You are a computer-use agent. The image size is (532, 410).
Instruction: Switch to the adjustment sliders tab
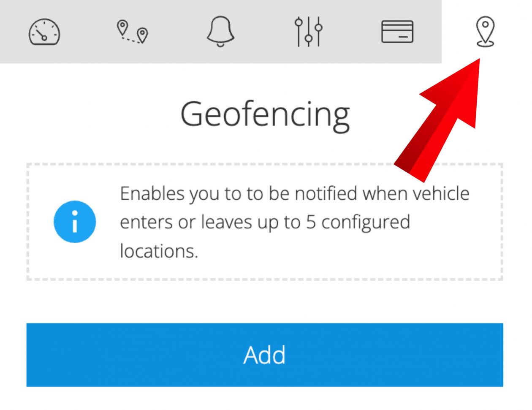(309, 32)
